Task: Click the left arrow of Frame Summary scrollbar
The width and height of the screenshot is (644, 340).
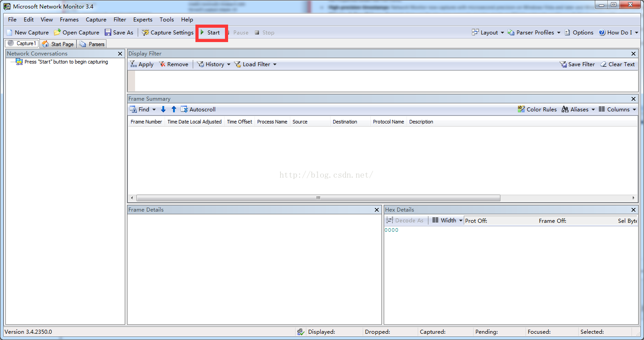Action: coord(131,198)
